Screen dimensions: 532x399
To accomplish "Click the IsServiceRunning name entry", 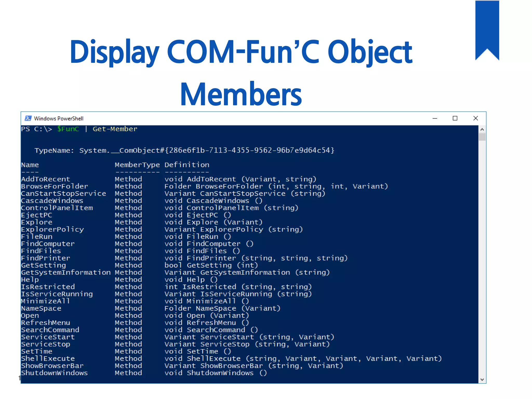I will point(57,294).
